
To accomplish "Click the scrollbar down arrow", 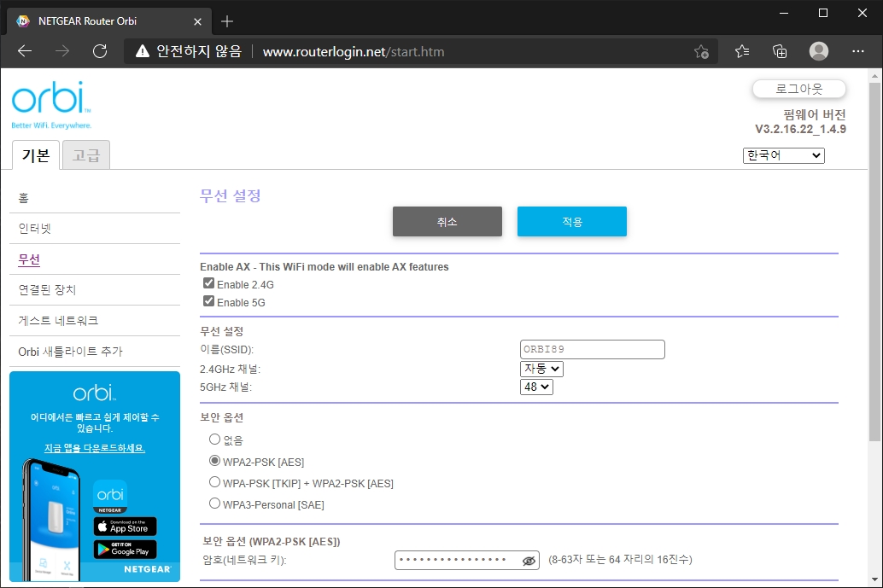I will pos(874,579).
